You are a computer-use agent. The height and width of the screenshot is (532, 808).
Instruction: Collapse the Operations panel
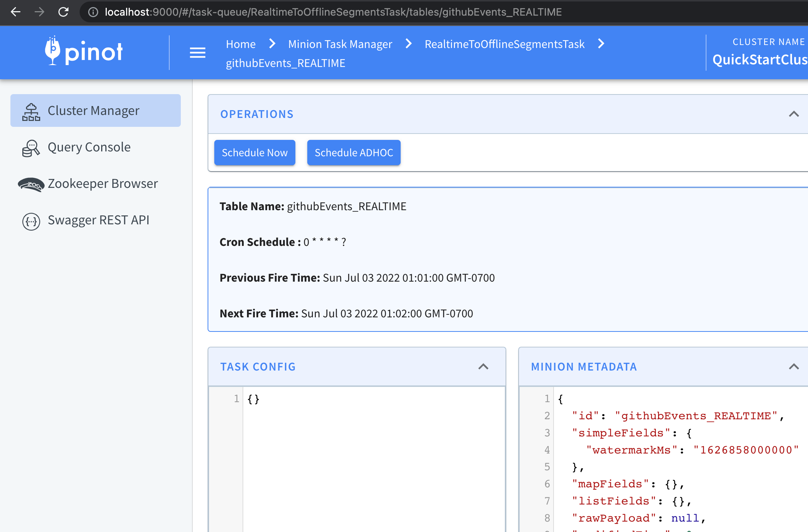pyautogui.click(x=793, y=114)
